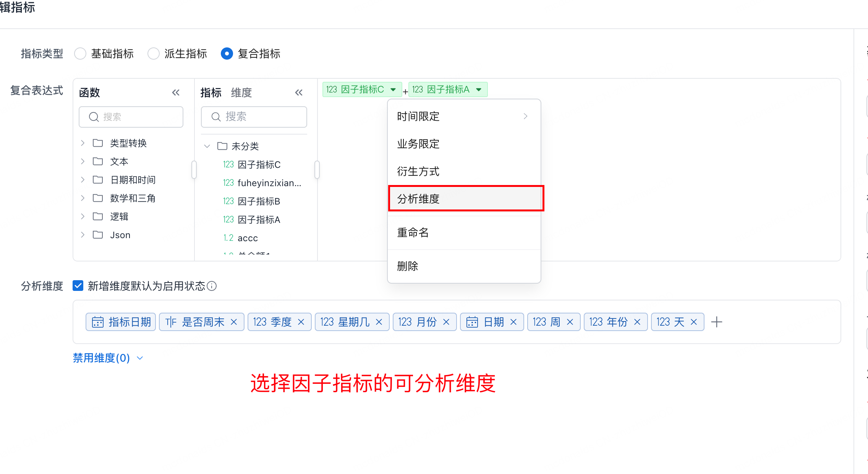Click the info icon beside 新增维度默认为启用状态

coord(212,286)
